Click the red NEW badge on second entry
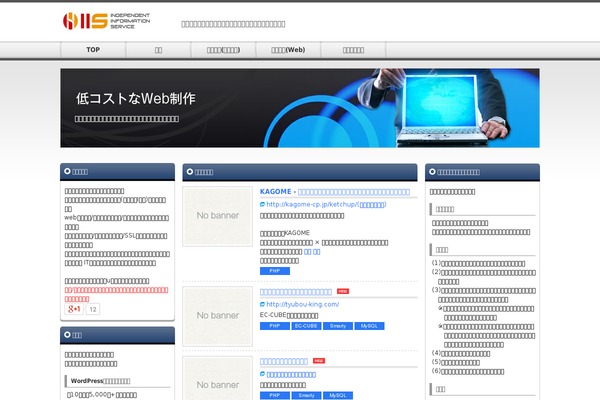Viewport: 600px width, 400px height. pos(343,291)
